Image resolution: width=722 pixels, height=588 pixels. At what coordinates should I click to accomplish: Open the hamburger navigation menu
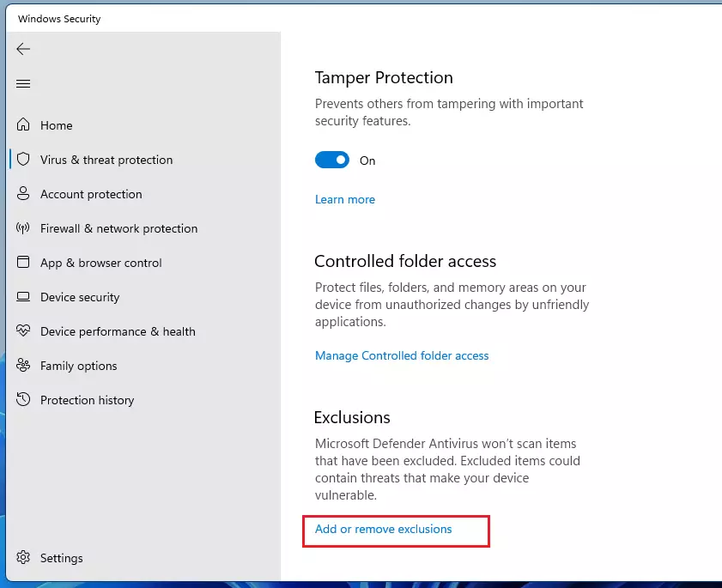tap(23, 83)
